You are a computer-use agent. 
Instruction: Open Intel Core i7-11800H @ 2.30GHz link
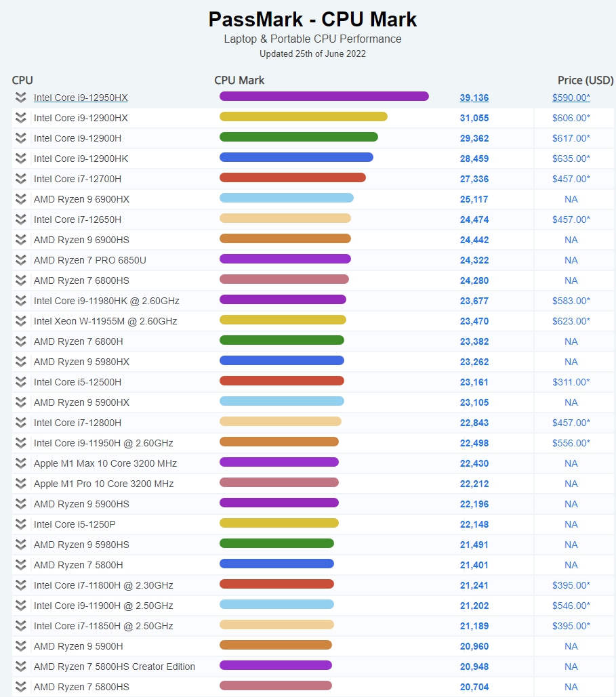[103, 585]
